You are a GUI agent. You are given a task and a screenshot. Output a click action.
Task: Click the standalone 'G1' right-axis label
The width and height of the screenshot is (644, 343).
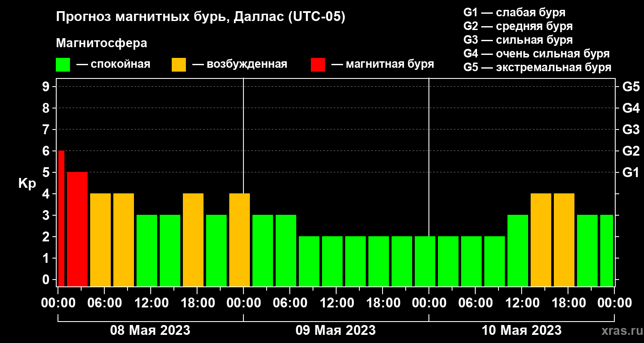click(631, 172)
